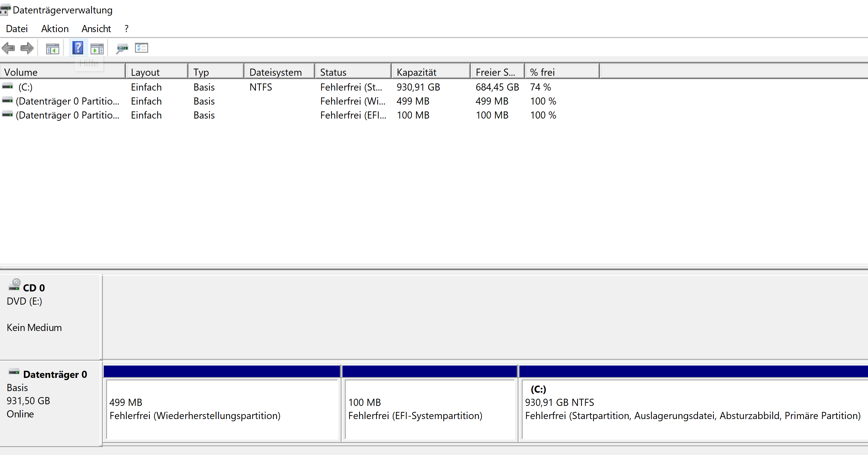Open the settings checklist toolbar icon
This screenshot has height=455, width=868.
point(142,48)
